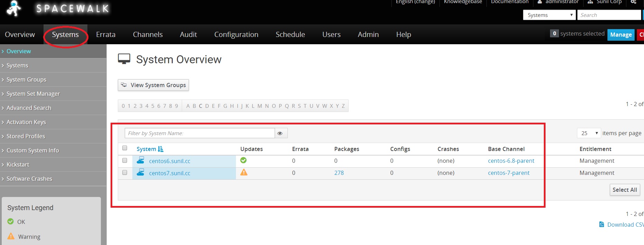This screenshot has width=644, height=245.
Task: Click the icon on the View System Groups button
Action: 124,85
